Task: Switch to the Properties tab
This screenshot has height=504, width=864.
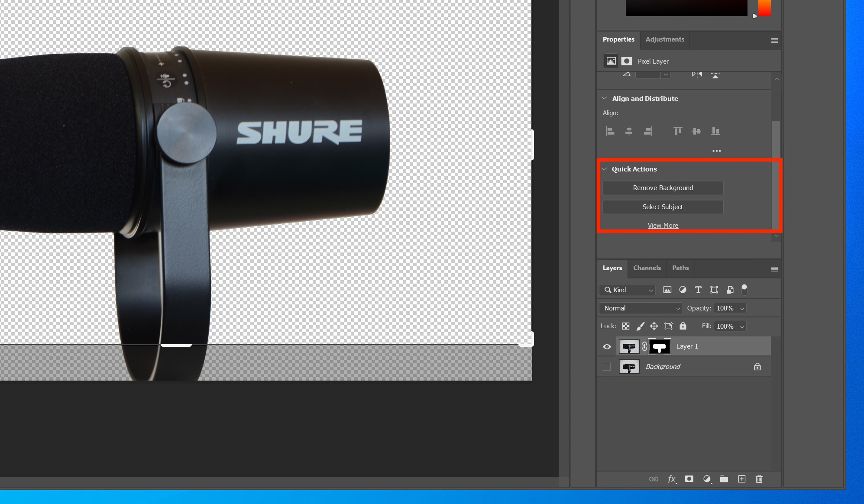Action: 618,39
